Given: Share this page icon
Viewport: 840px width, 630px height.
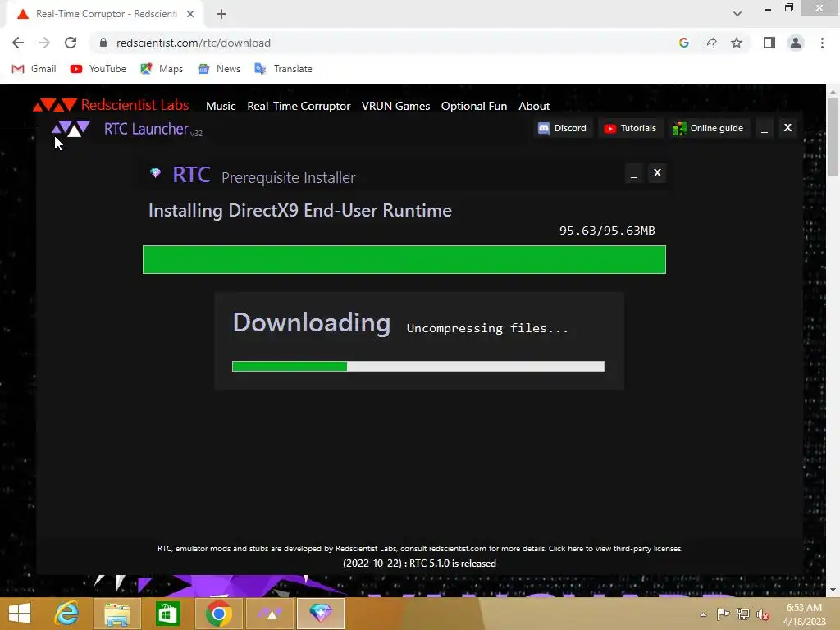Looking at the screenshot, I should pos(710,43).
